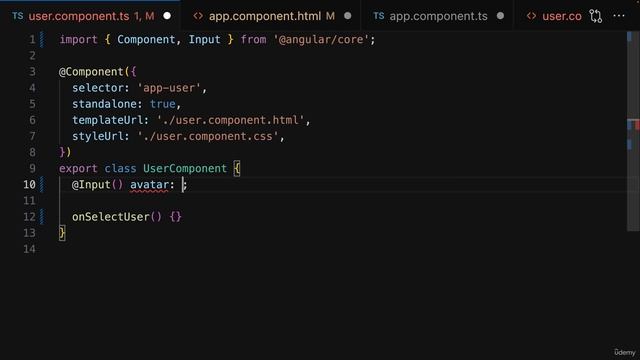Screen dimensions: 640x360
Task: Click line number 12 in gutter
Action: point(29,217)
